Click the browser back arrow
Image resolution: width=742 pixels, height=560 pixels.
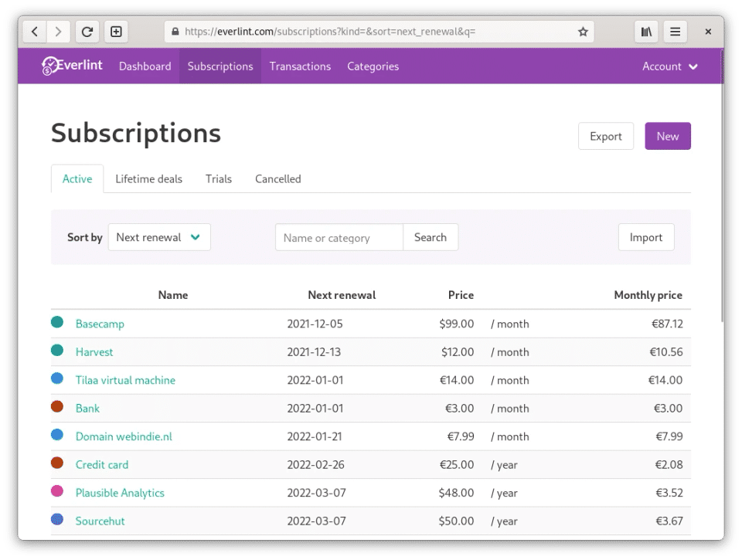pyautogui.click(x=35, y=32)
